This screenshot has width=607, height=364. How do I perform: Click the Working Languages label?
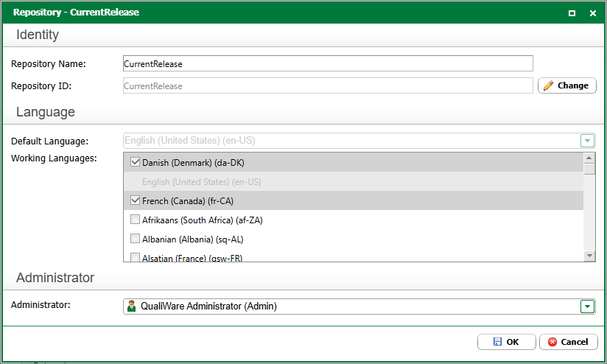54,158
